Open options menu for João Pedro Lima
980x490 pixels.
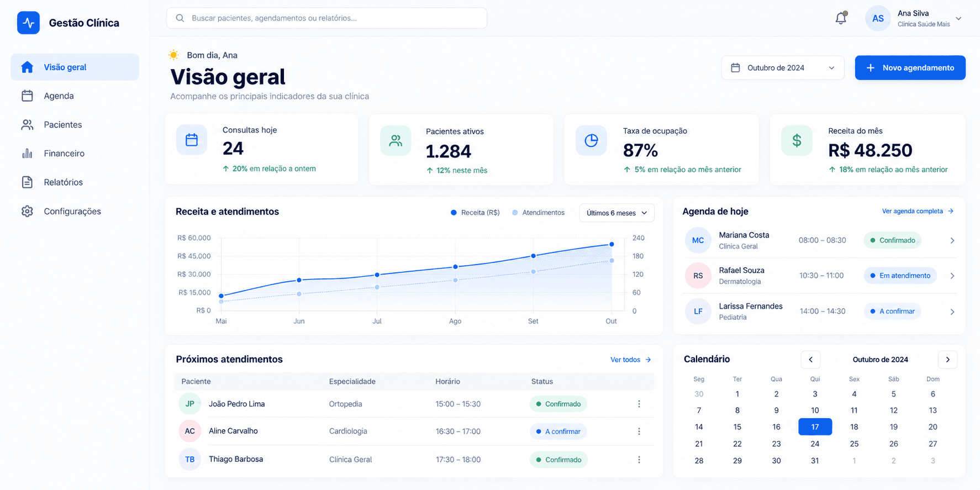(639, 404)
